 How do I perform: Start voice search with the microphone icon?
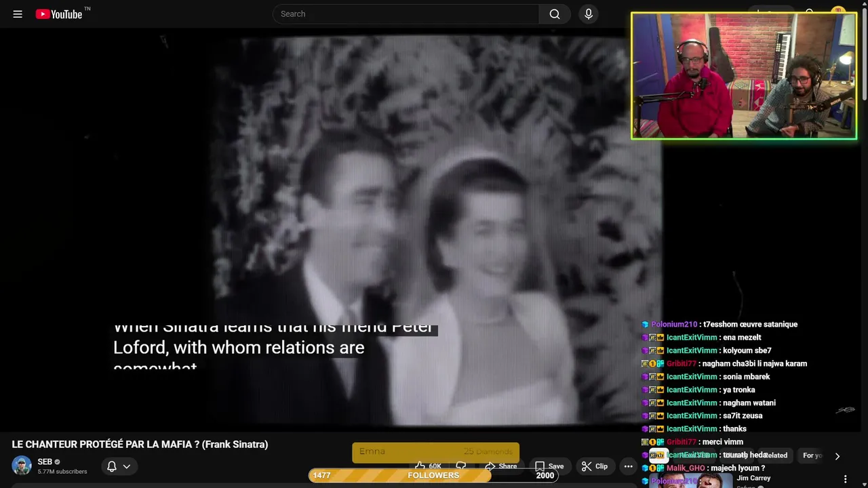pyautogui.click(x=589, y=14)
